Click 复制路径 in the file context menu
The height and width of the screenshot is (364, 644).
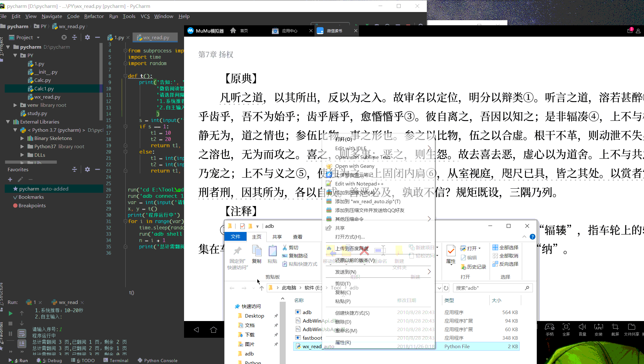(297, 256)
